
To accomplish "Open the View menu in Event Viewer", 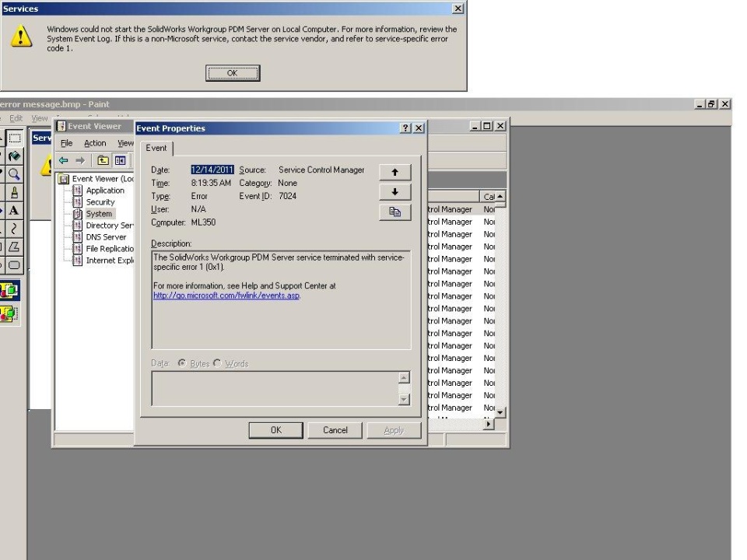I will [126, 143].
